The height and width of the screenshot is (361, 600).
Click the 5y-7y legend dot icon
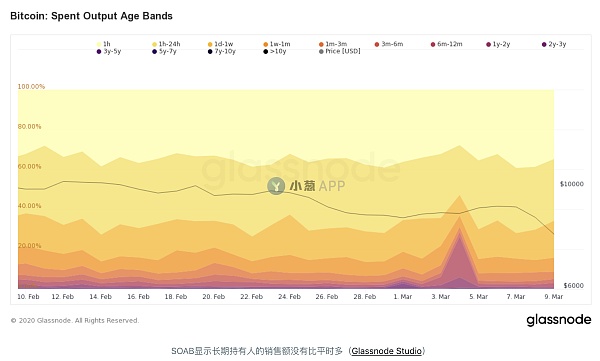point(154,52)
